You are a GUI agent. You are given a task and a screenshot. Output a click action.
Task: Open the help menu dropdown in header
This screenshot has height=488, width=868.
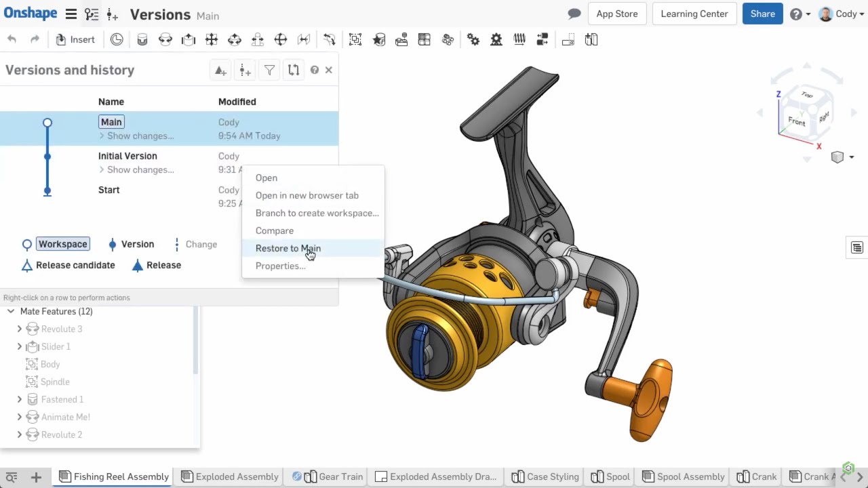coord(800,14)
